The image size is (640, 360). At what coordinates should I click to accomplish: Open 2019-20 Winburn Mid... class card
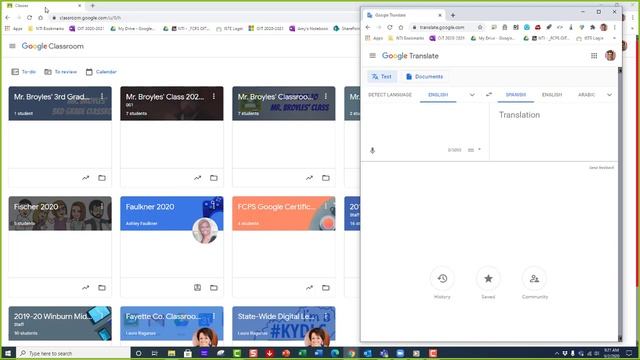tap(52, 316)
